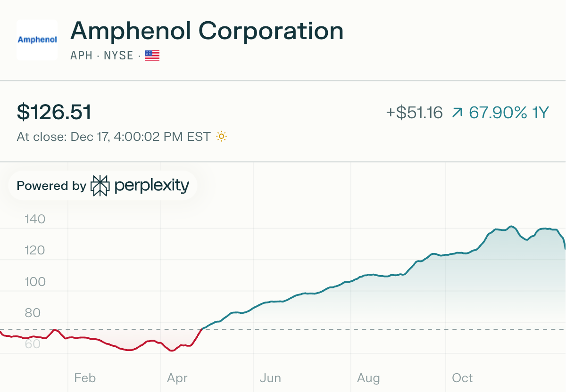Click the $126.51 current price
Screen dimensions: 566x392
click(54, 113)
